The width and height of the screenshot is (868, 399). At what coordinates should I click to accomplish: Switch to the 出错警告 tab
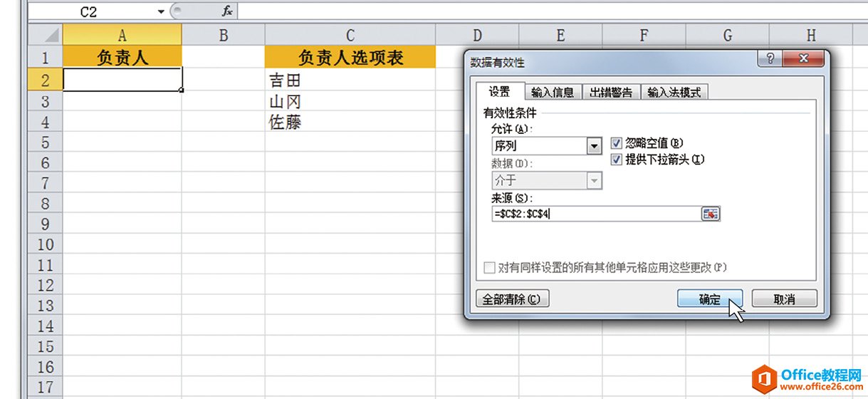pyautogui.click(x=611, y=93)
